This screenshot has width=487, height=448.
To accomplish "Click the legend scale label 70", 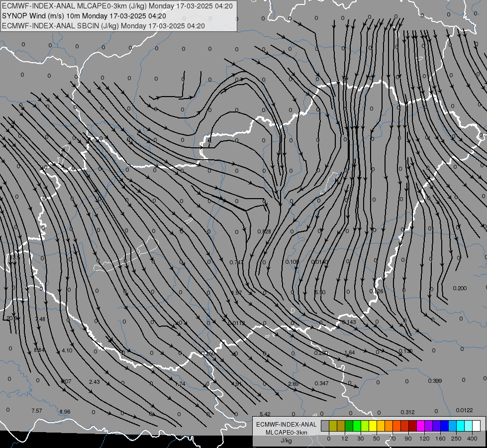I will 392,439.
